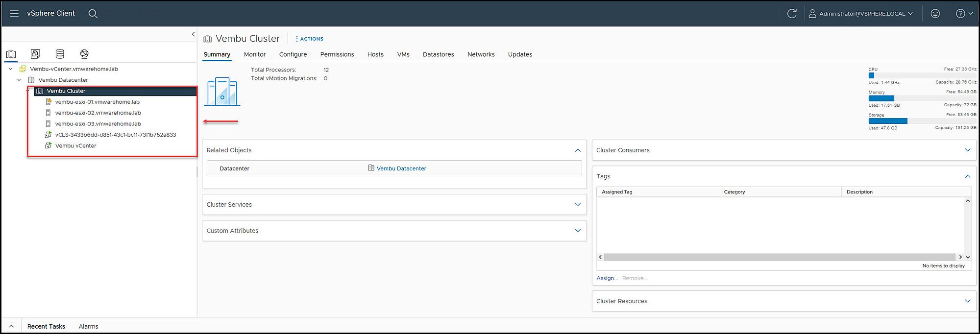The height and width of the screenshot is (334, 980).
Task: Open the smiley feedback icon
Action: [935, 13]
